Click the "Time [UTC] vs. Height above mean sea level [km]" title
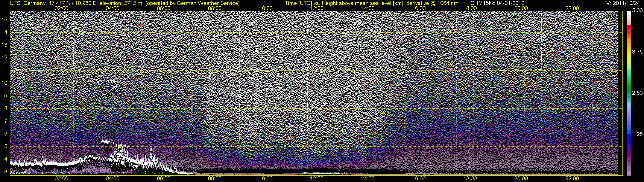644x182 pixels. [x=345, y=3]
